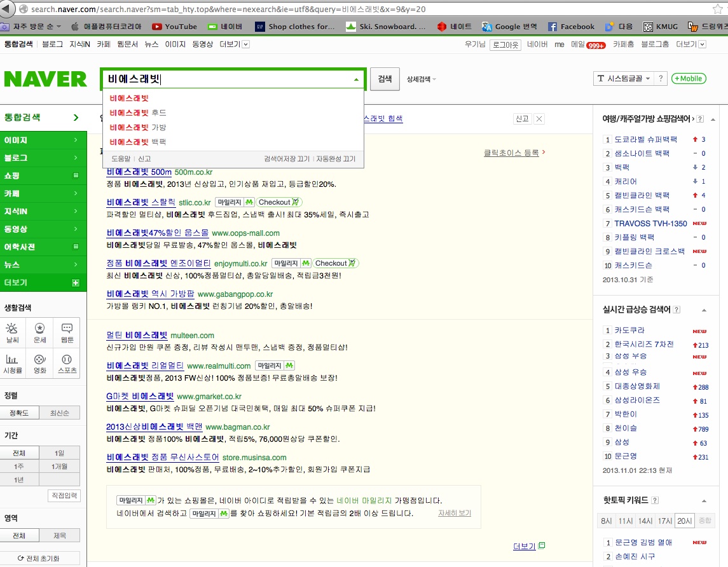Collapse the search box autocomplete arrow
728x567 pixels.
(356, 79)
